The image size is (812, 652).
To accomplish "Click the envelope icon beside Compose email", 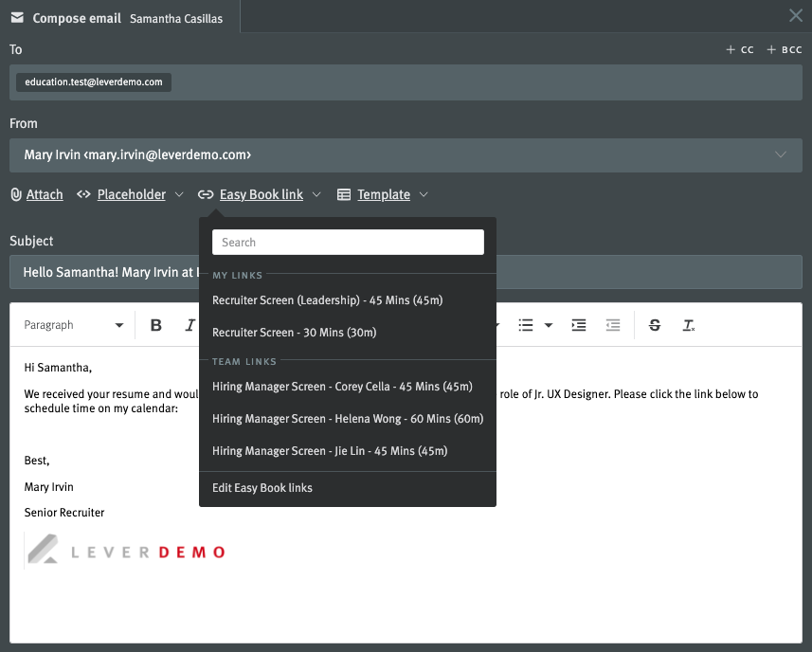I will click(17, 18).
